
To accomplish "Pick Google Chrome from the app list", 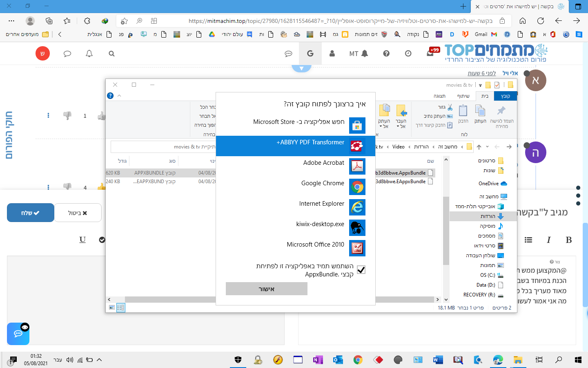I will click(x=296, y=187).
